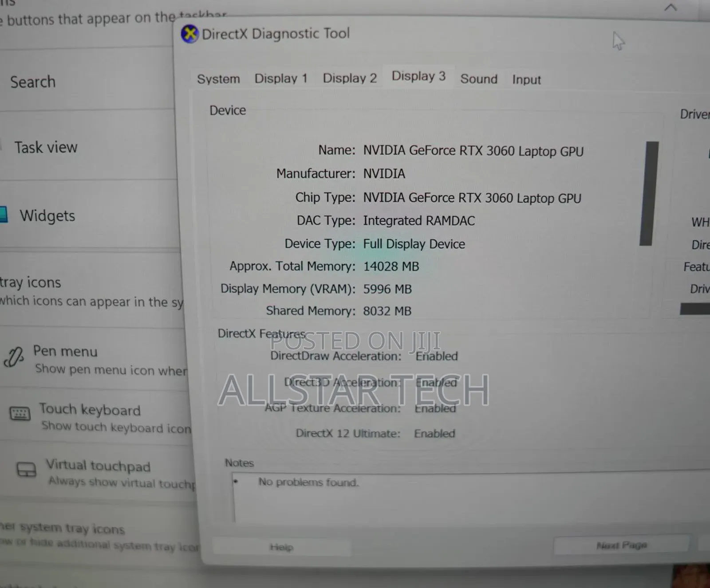
Task: Click the Pen menu label in Settings
Action: click(x=65, y=351)
